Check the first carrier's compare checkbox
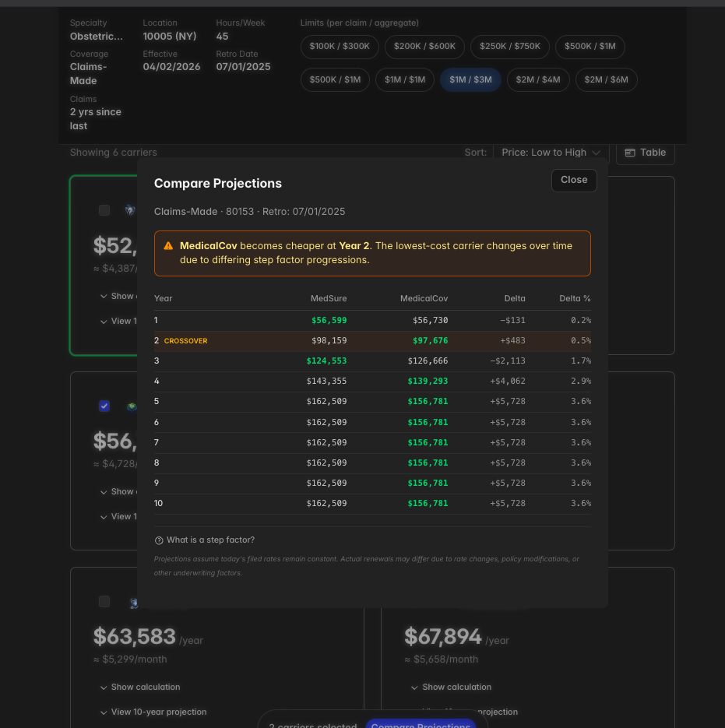The height and width of the screenshot is (728, 725). (104, 210)
